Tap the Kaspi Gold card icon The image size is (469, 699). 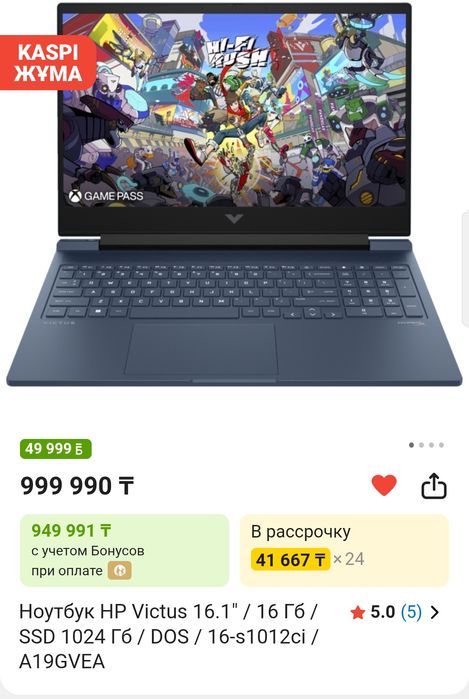click(119, 571)
